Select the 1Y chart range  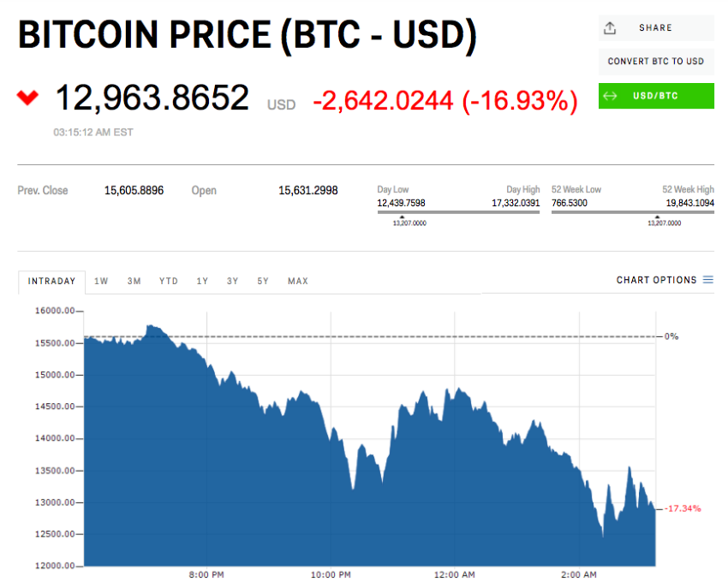(x=202, y=281)
